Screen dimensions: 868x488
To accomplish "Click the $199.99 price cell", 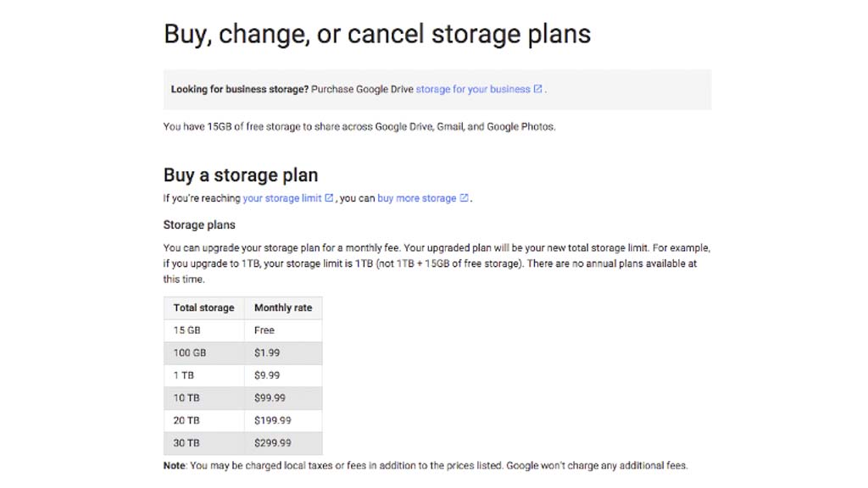I will [x=272, y=420].
